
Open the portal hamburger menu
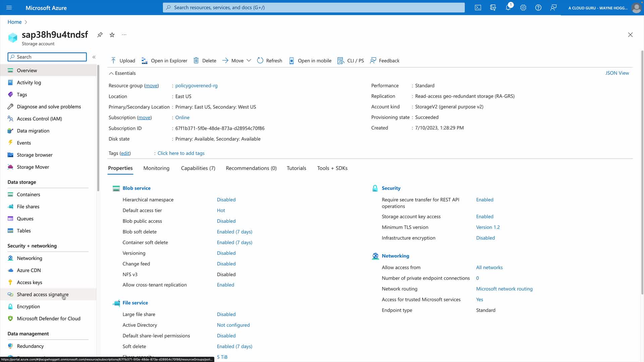[x=9, y=8]
